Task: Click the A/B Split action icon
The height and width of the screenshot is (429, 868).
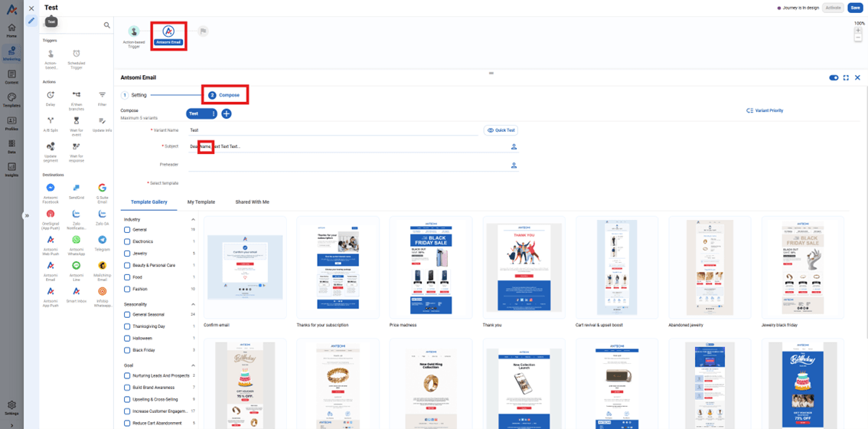Action: [51, 121]
